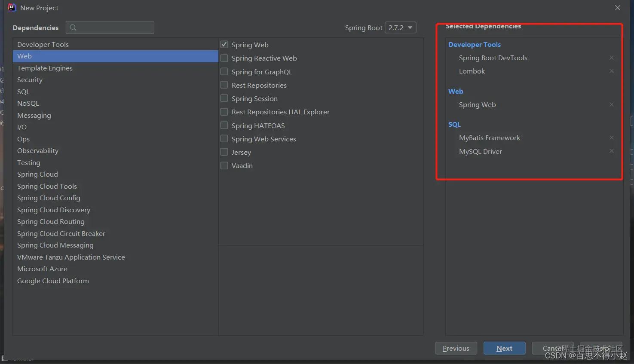Open Spring Cloud Circuit Breaker category
Screen dimensions: 634x364
pyautogui.click(x=116, y=233)
